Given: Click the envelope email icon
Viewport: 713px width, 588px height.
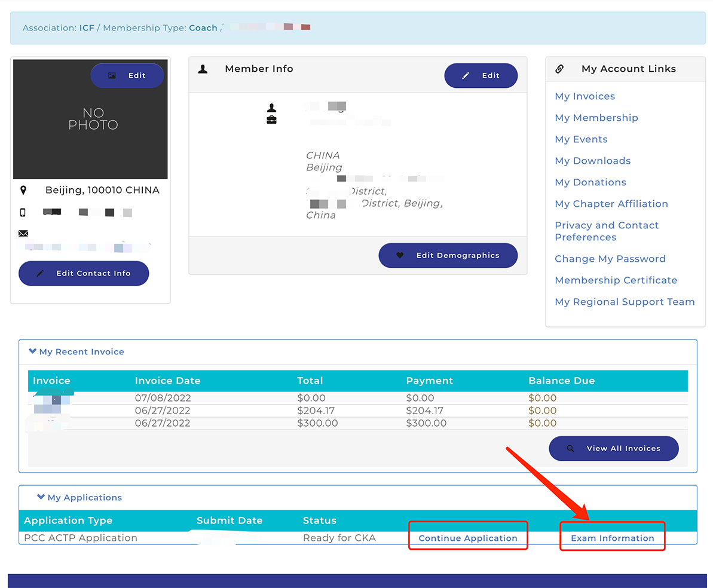Looking at the screenshot, I should tap(23, 233).
